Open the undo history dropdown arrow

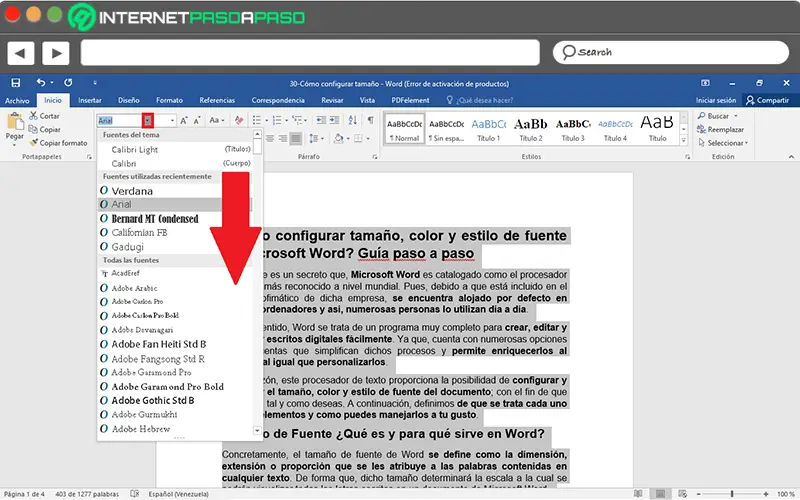pos(52,83)
